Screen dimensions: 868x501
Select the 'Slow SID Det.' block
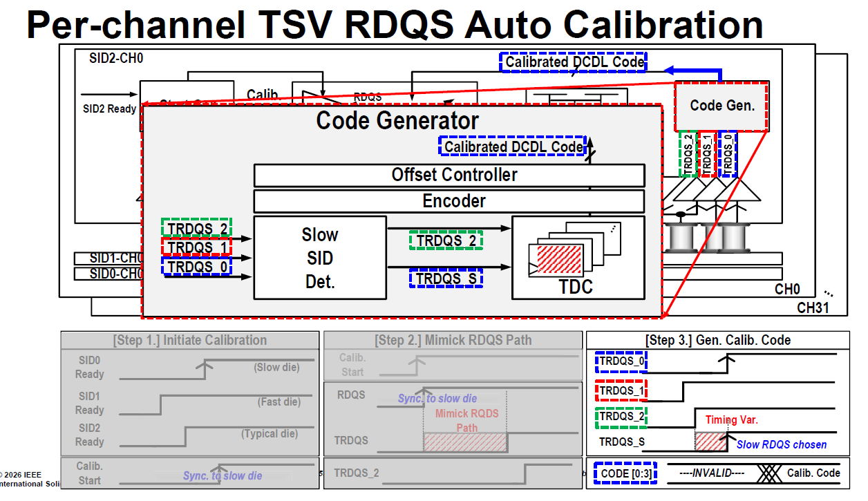[x=320, y=258]
